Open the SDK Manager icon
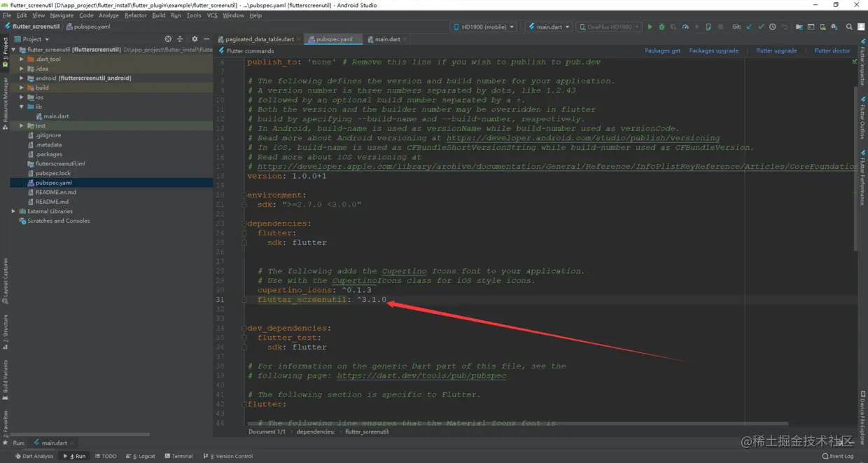Screen dimensions: 868x463 pos(835,27)
